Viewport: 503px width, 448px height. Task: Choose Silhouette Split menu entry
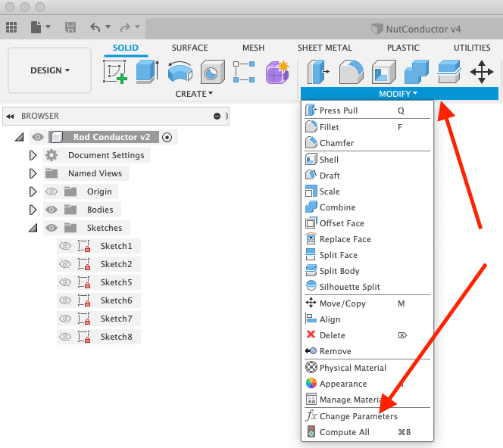367,287
